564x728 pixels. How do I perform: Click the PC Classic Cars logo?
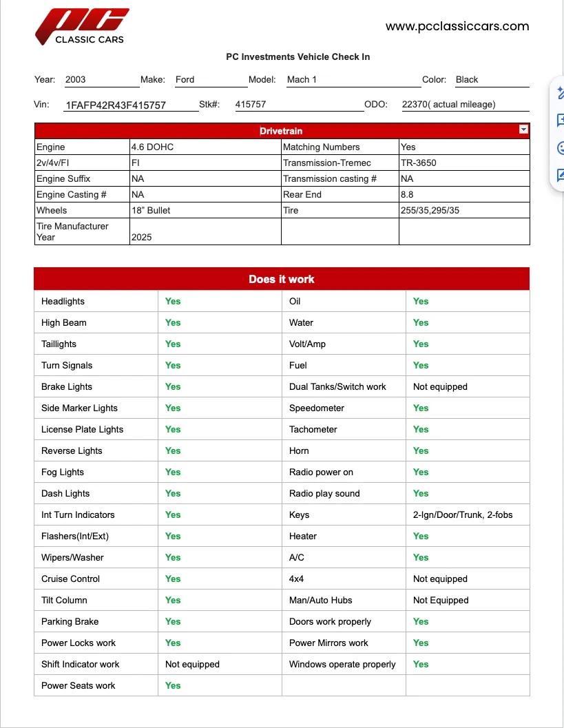(x=82, y=26)
